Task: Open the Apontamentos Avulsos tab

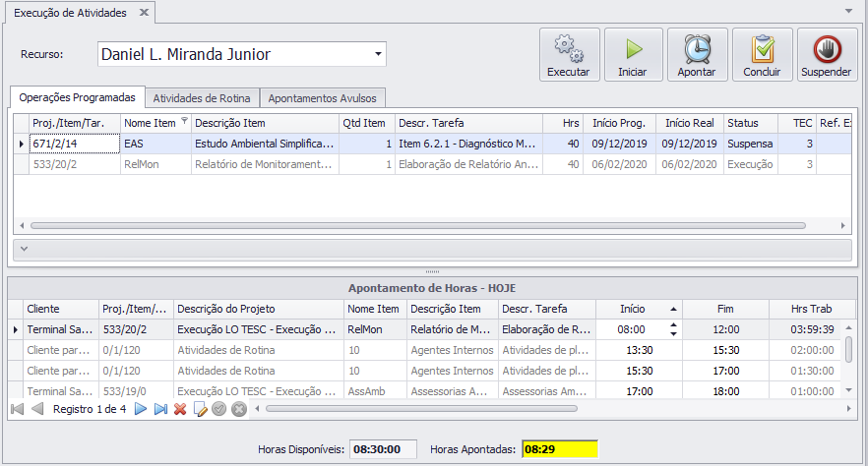Action: coord(322,98)
